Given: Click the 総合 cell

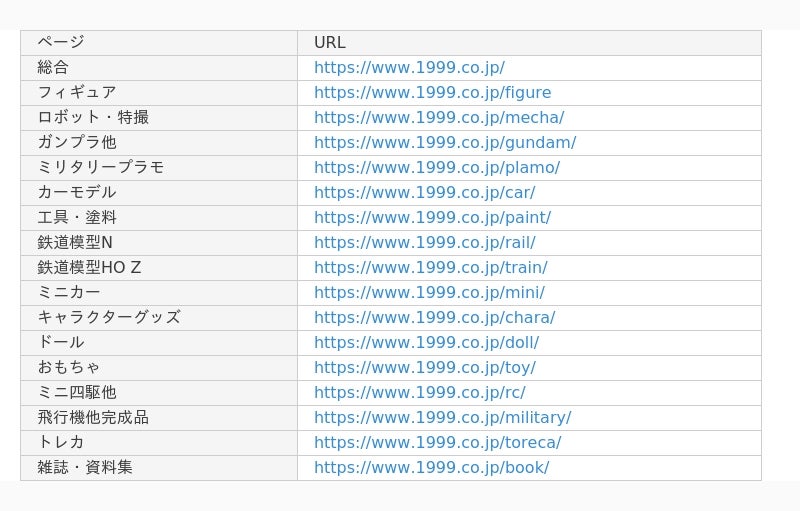Looking at the screenshot, I should pyautogui.click(x=159, y=68).
